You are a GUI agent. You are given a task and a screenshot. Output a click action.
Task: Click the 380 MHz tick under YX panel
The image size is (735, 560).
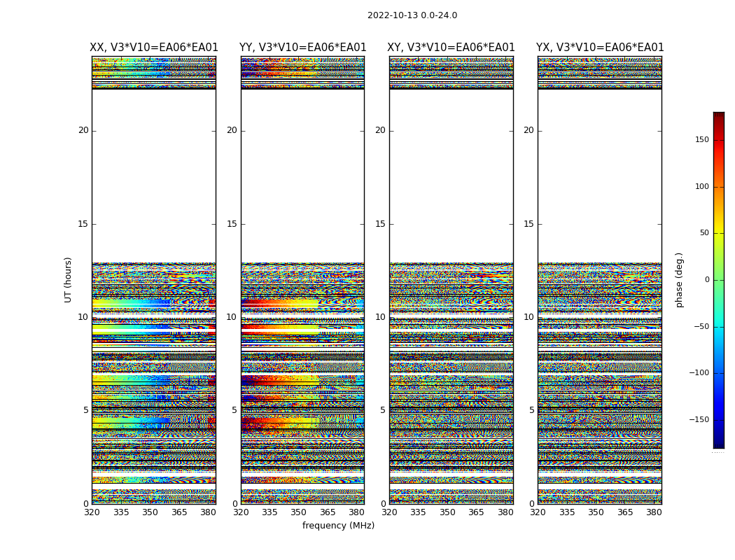click(654, 512)
